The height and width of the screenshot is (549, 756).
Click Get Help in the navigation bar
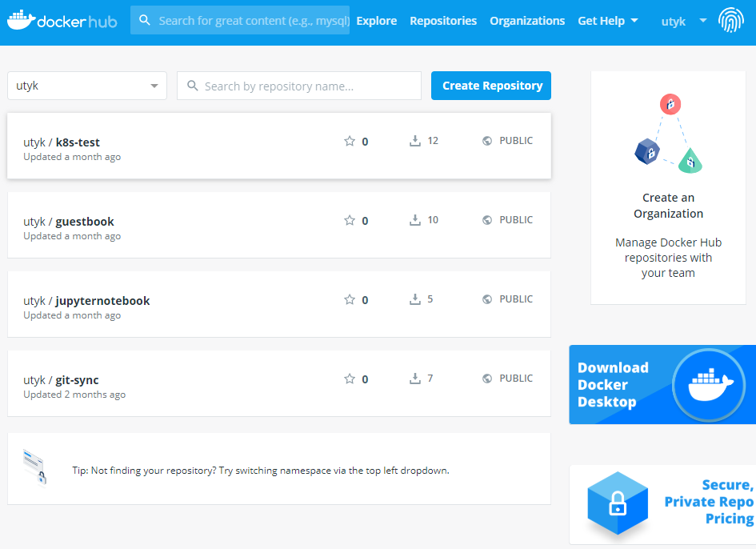(602, 21)
